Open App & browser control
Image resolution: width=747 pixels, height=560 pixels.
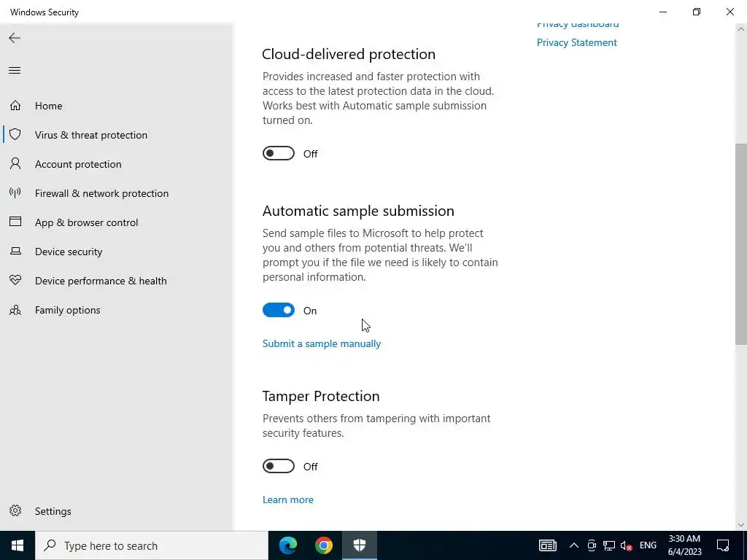(86, 222)
